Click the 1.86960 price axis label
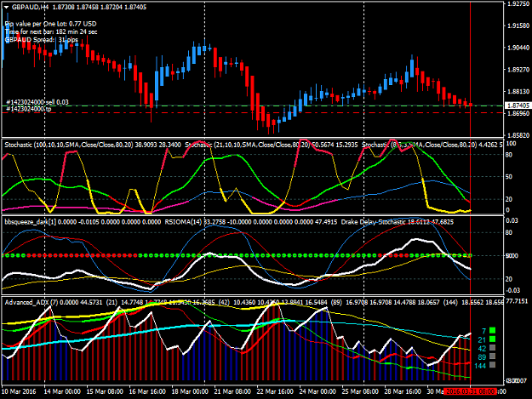 (x=518, y=113)
